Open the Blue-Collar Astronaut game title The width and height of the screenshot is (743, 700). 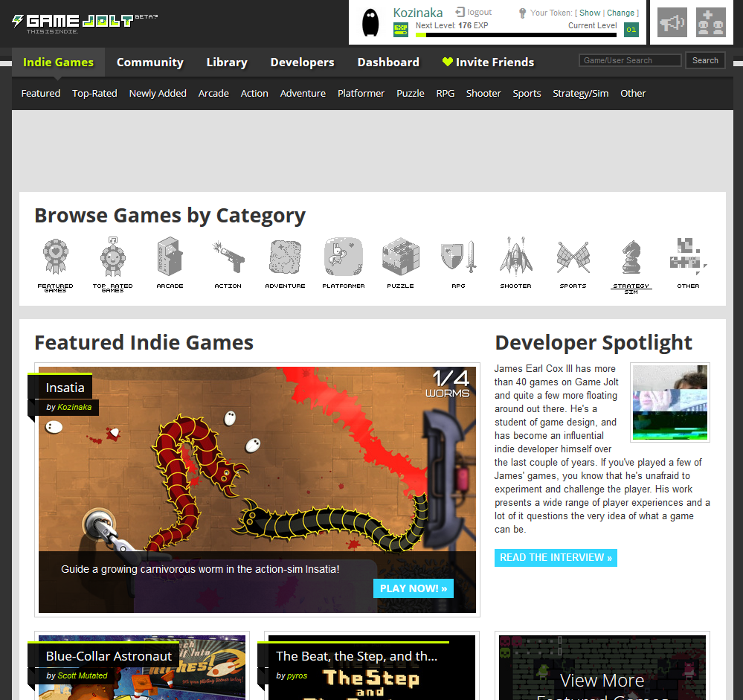[x=109, y=656]
